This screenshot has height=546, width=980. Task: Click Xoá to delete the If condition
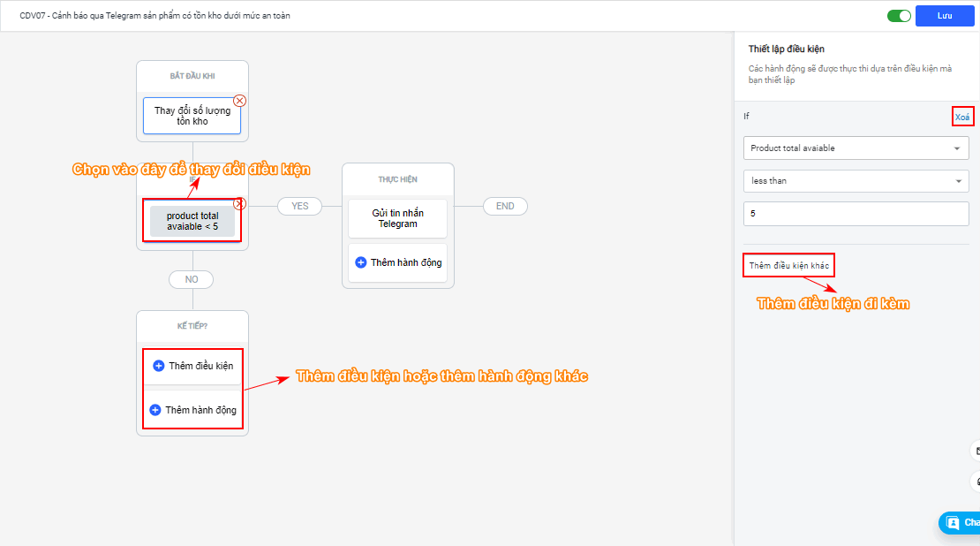(x=961, y=117)
